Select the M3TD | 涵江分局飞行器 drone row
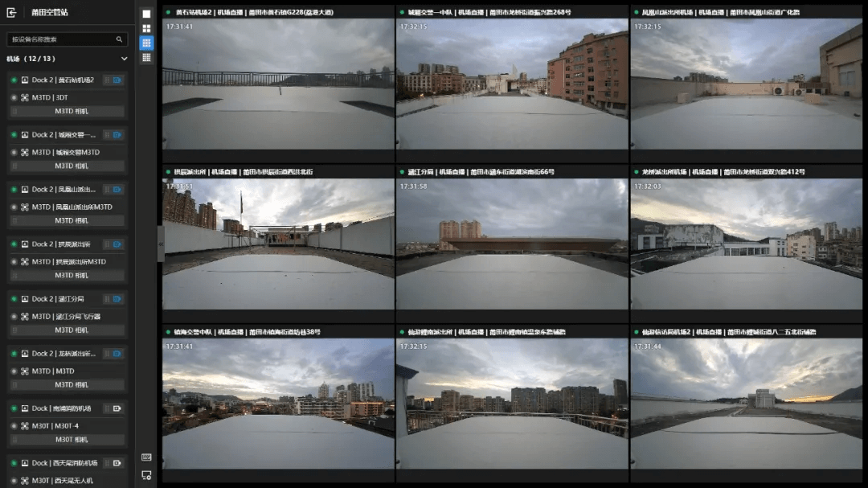The image size is (868, 488). [67, 317]
